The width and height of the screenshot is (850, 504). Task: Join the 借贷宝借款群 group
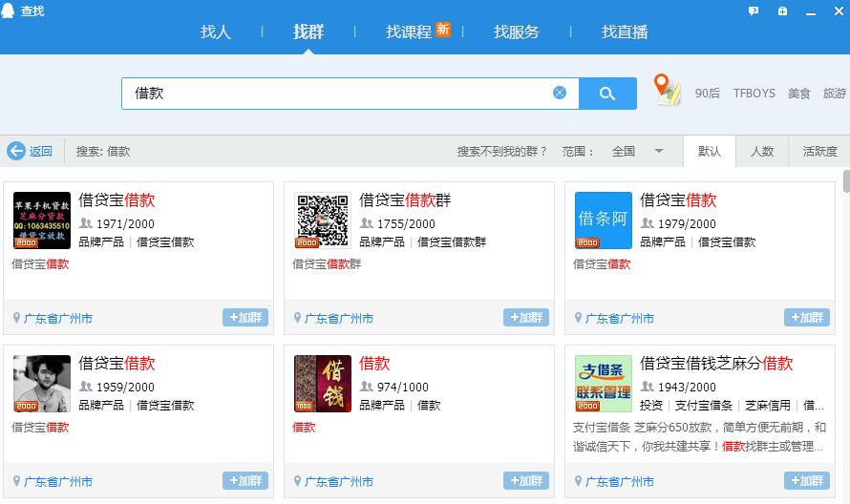point(526,318)
